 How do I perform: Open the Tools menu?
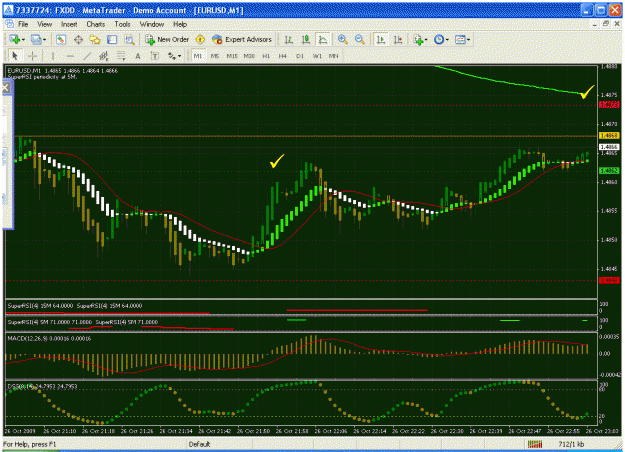[x=122, y=24]
